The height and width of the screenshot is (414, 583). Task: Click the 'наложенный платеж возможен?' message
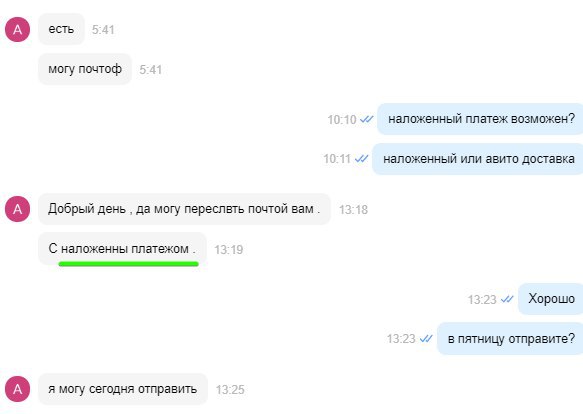[480, 119]
